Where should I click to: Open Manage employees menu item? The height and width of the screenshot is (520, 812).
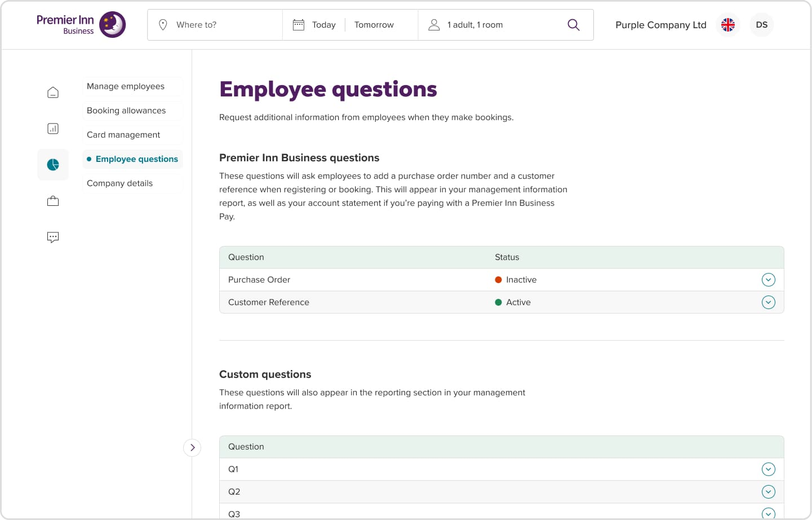click(132, 86)
